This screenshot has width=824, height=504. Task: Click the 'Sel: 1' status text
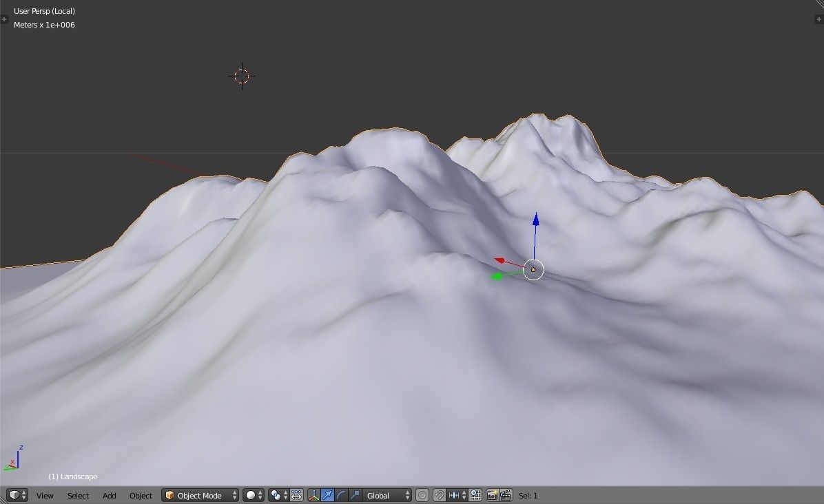(x=528, y=496)
